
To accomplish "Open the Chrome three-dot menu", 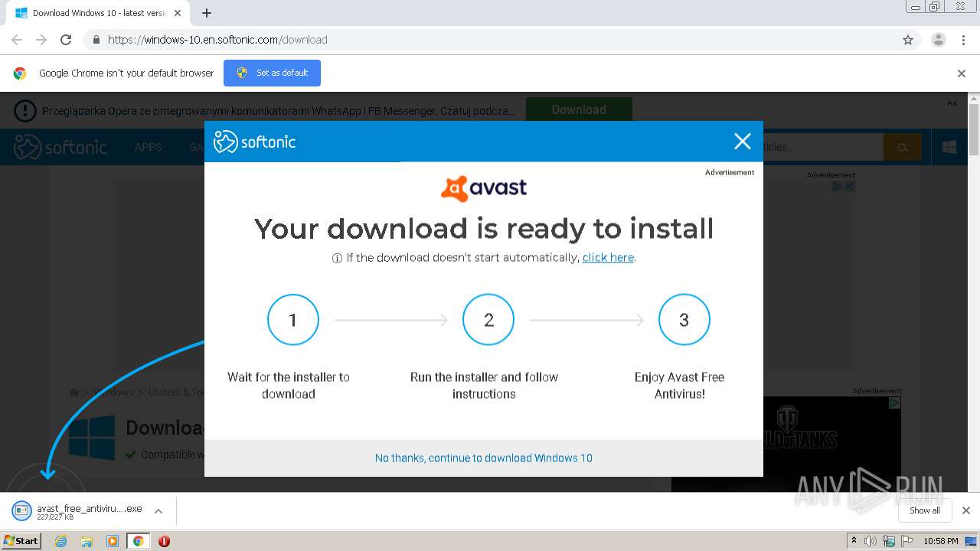I will [963, 40].
